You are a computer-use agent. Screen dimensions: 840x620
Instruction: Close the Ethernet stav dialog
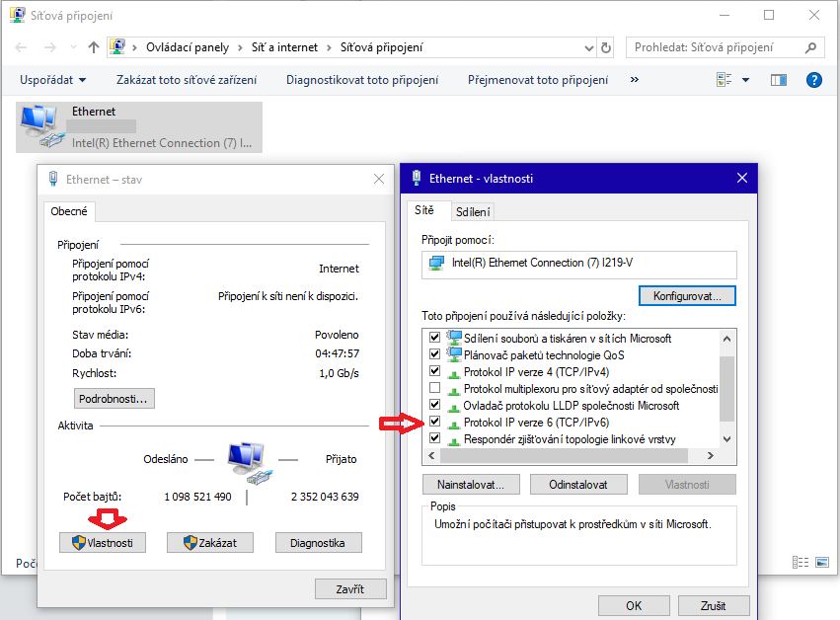click(379, 179)
